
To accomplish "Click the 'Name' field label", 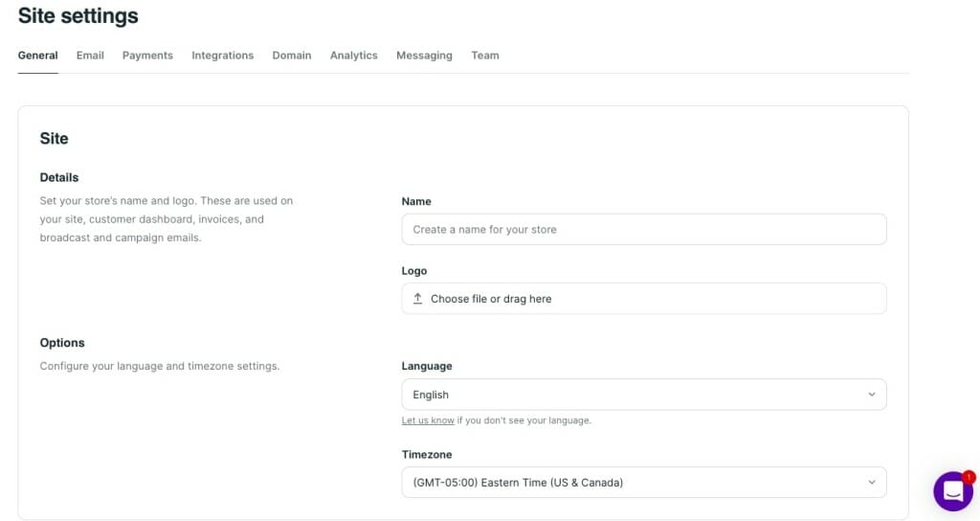I will click(x=416, y=201).
